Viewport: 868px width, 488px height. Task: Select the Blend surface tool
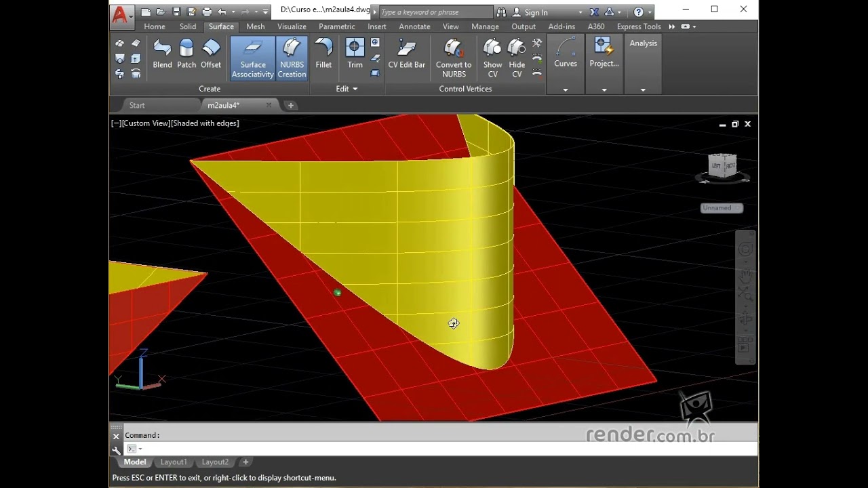pyautogui.click(x=162, y=54)
